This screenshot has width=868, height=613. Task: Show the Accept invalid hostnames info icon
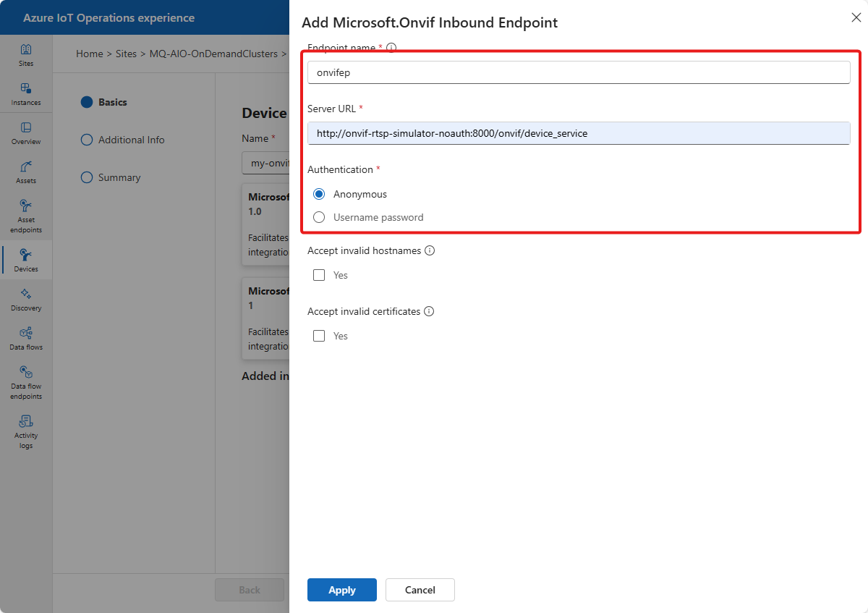430,250
